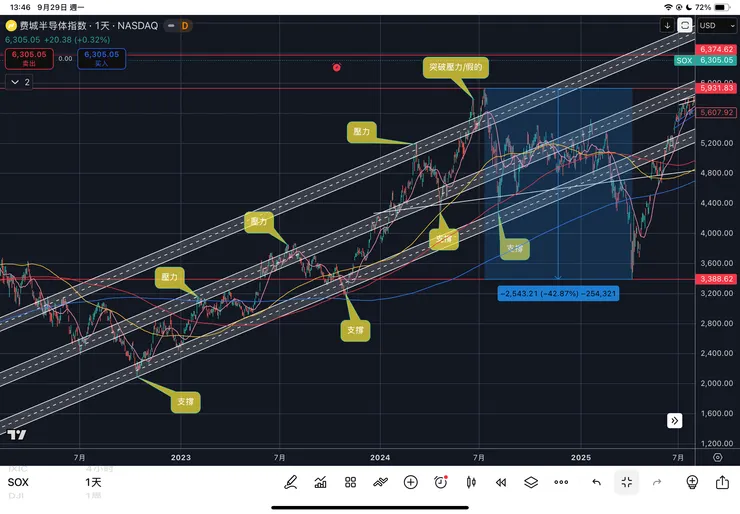Tap the orange D data badge
The height and width of the screenshot is (514, 740).
click(185, 25)
